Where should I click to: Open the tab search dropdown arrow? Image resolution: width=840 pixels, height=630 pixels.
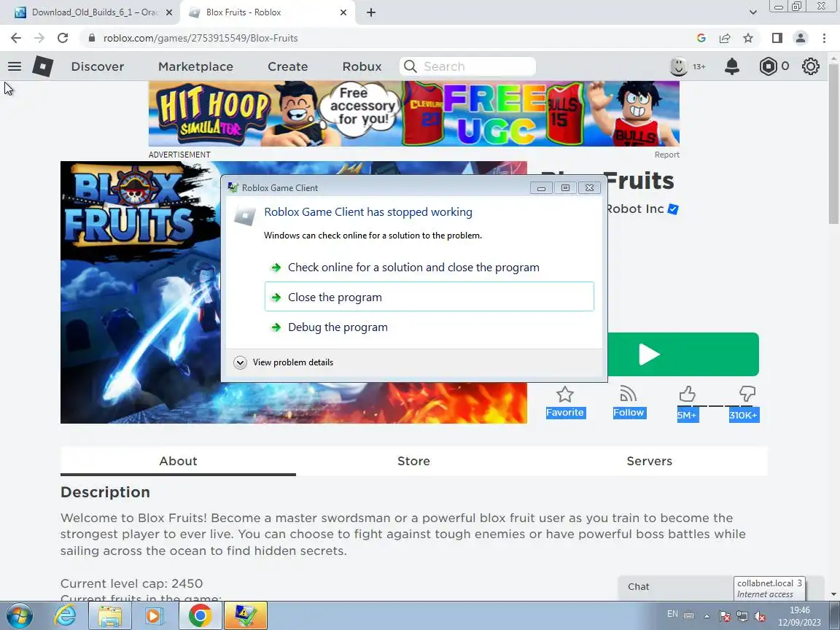[x=752, y=12]
